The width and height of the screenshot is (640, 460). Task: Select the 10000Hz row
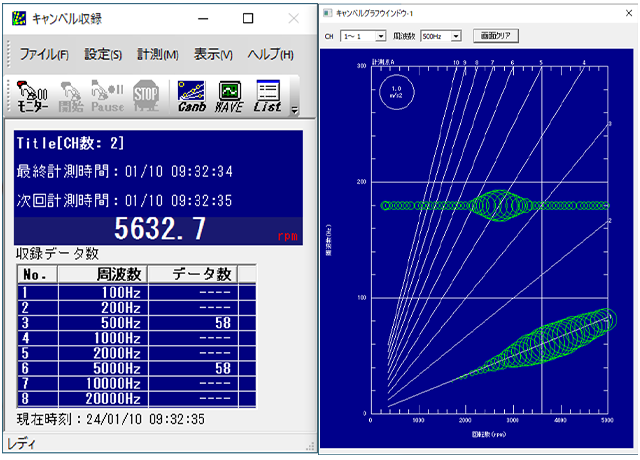tap(137, 383)
